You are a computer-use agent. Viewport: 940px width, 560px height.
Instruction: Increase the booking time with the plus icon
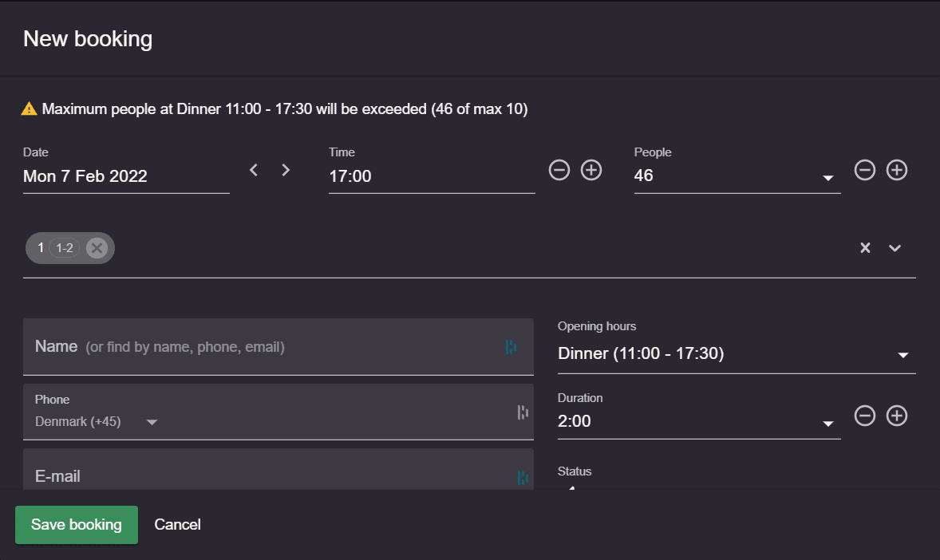(591, 170)
